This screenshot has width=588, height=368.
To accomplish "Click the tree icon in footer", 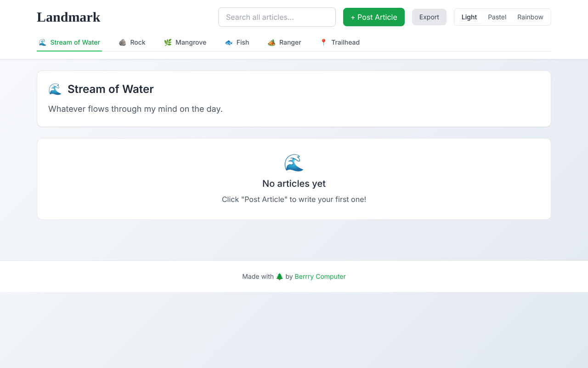I will [279, 276].
